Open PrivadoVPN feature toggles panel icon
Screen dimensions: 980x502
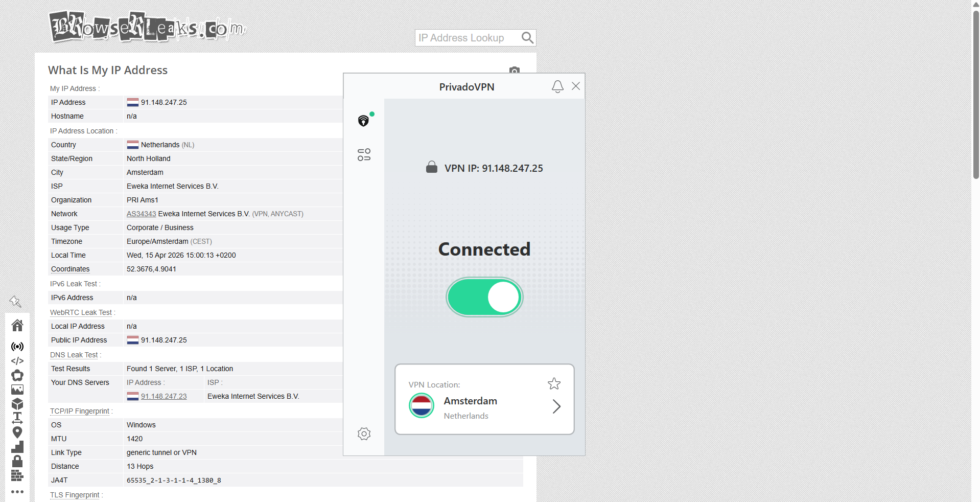[x=364, y=154]
